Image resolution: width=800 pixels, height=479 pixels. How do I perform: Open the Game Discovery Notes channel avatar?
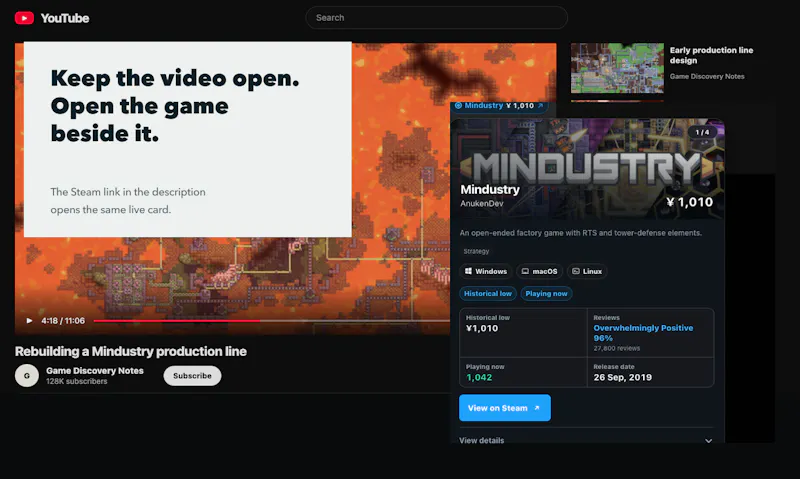point(27,375)
